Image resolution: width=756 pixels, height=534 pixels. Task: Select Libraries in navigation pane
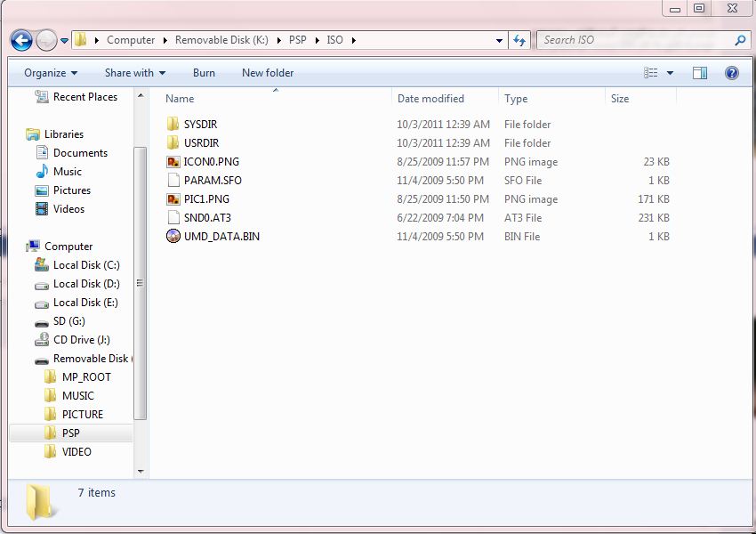(x=55, y=134)
